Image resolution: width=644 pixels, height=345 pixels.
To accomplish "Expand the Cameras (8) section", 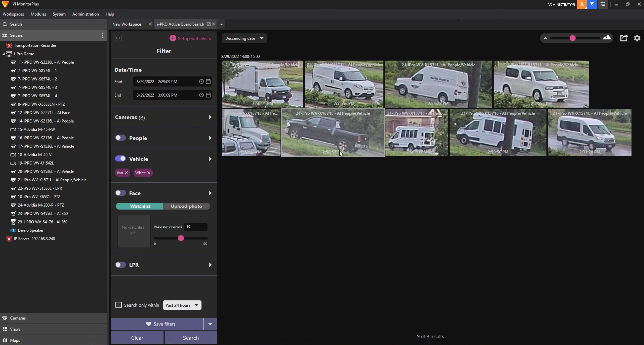I will (x=210, y=117).
